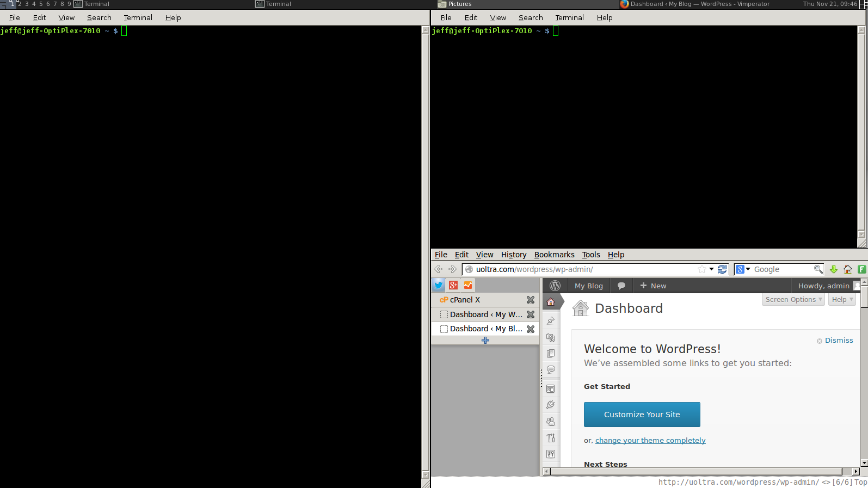Open the pinned Twitter tab
This screenshot has height=488, width=868.
coord(439,285)
